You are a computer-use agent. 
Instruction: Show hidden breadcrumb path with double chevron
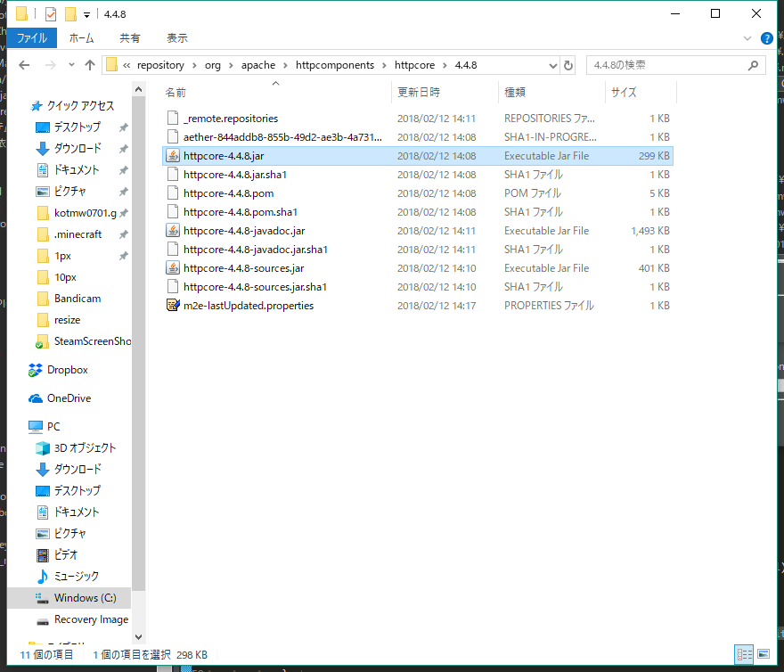(127, 65)
